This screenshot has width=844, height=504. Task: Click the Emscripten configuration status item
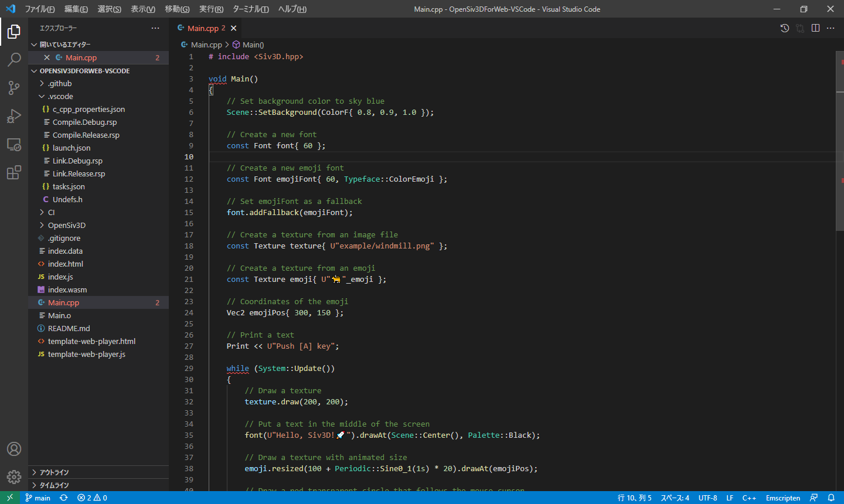pyautogui.click(x=782, y=498)
